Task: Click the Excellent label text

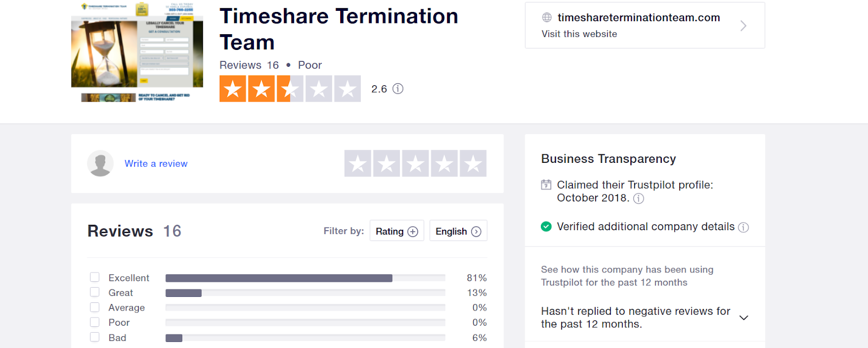Action: (129, 278)
